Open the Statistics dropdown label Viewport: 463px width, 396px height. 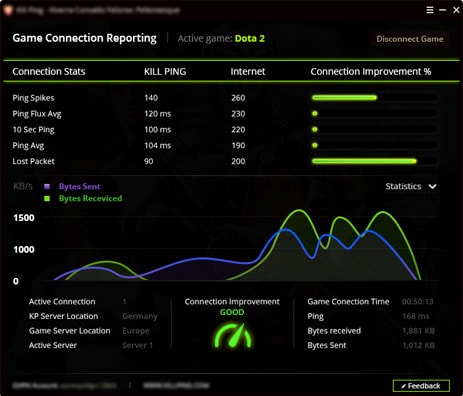point(403,186)
